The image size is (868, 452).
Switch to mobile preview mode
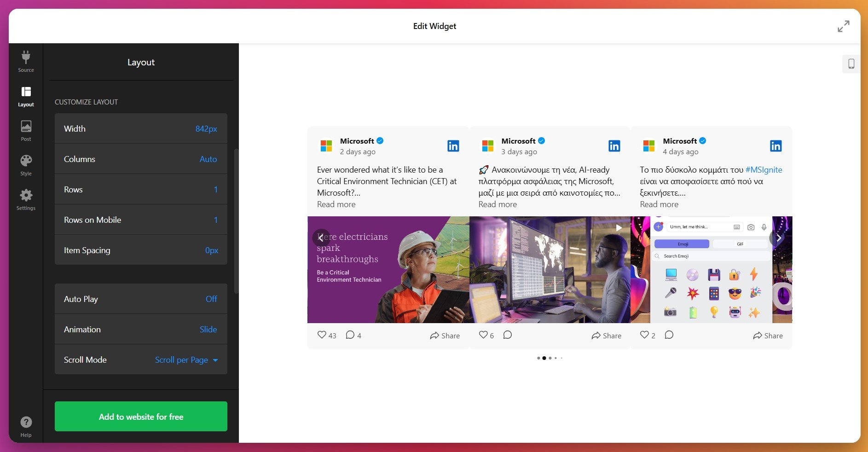tap(851, 64)
